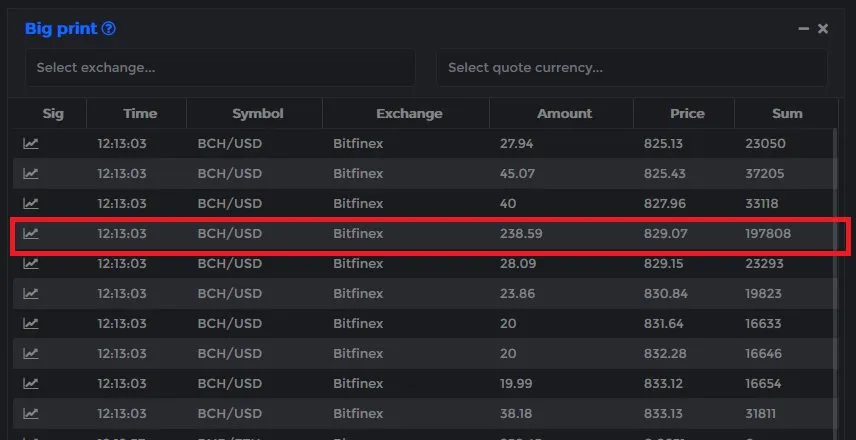Open chart icon for the 16633 sum row

pyautogui.click(x=31, y=324)
